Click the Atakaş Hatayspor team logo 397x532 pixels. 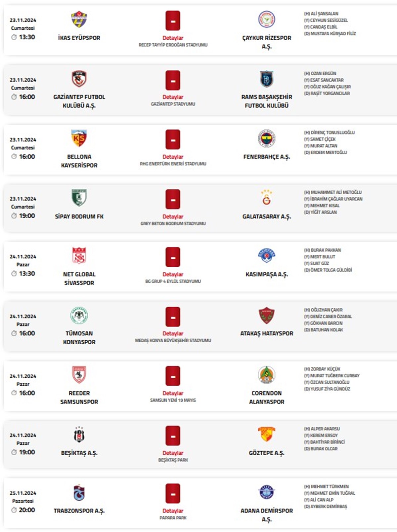(266, 316)
